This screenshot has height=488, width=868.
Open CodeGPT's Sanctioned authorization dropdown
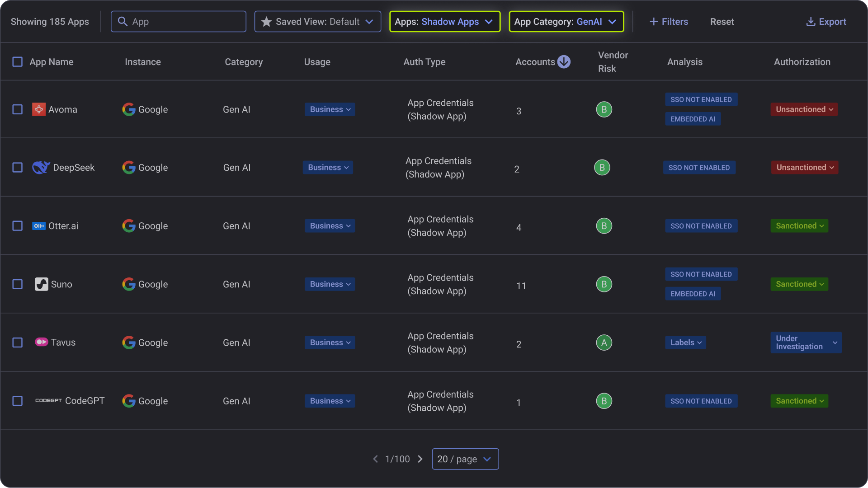pos(799,401)
